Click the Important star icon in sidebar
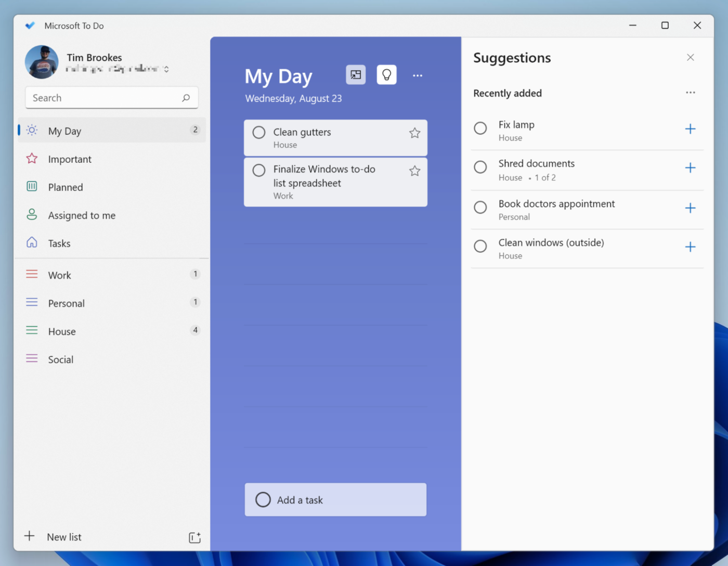This screenshot has width=728, height=566. pos(32,158)
